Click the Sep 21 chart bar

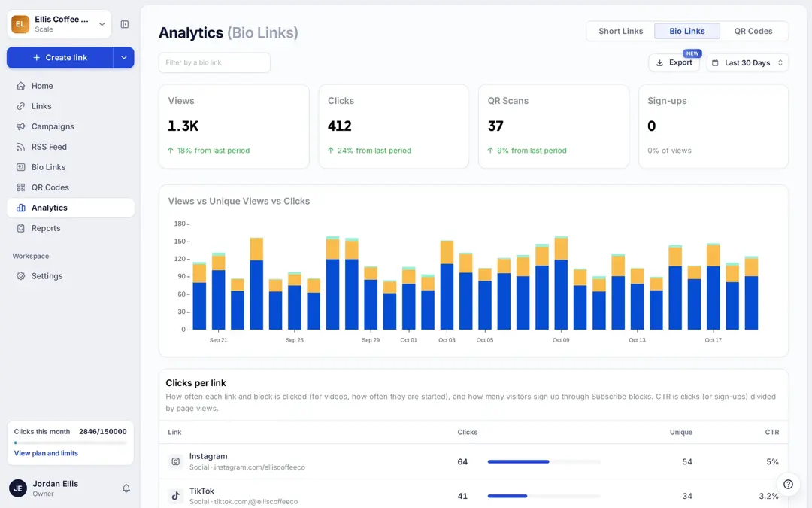click(x=219, y=292)
